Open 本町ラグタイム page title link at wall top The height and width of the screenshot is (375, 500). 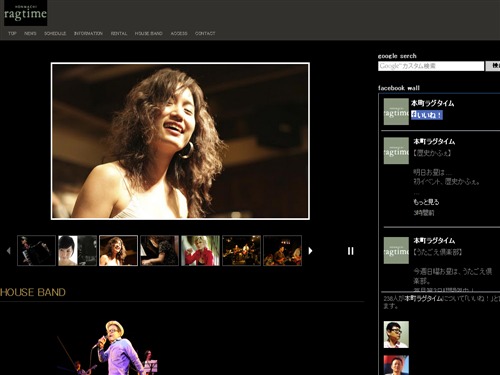(x=432, y=103)
